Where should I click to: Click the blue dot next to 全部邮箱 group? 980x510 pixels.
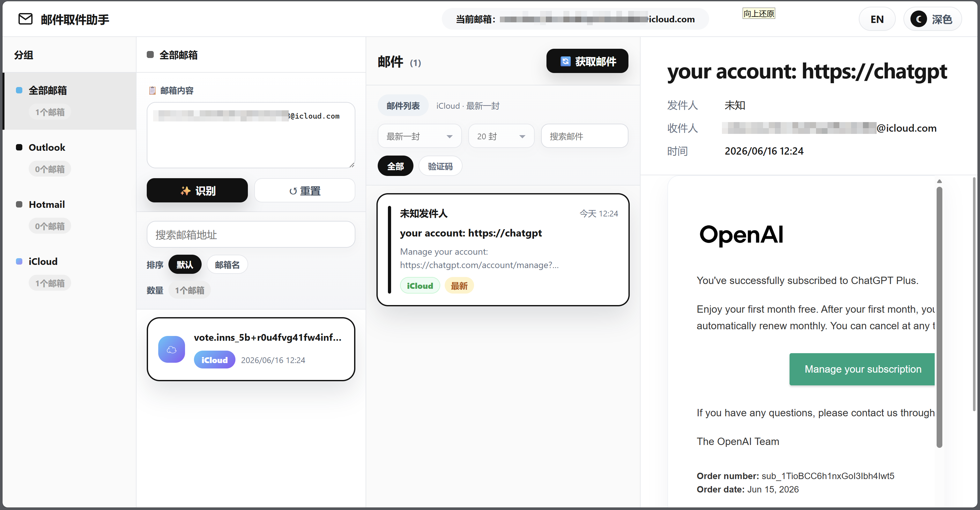click(19, 91)
